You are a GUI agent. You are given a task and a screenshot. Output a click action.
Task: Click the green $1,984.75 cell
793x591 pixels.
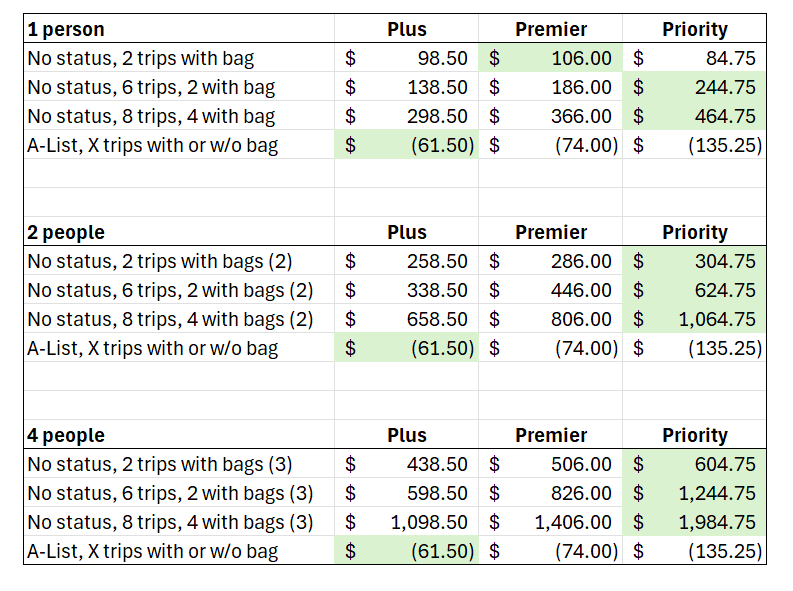(x=694, y=522)
